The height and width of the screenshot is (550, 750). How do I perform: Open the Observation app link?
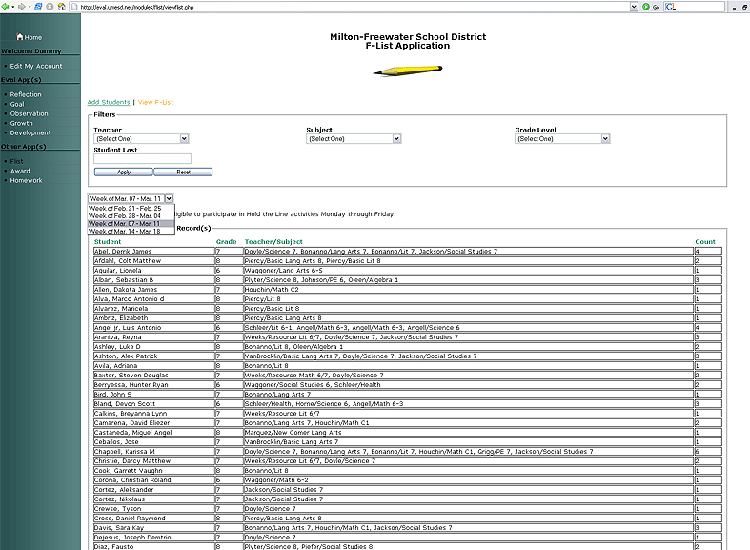pyautogui.click(x=29, y=113)
